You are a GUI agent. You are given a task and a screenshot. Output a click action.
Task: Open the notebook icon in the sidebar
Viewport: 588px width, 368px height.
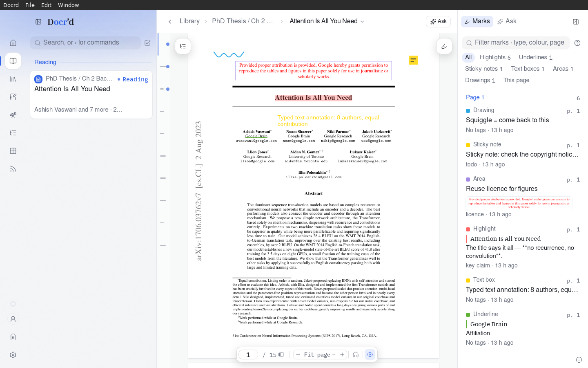[x=13, y=97]
